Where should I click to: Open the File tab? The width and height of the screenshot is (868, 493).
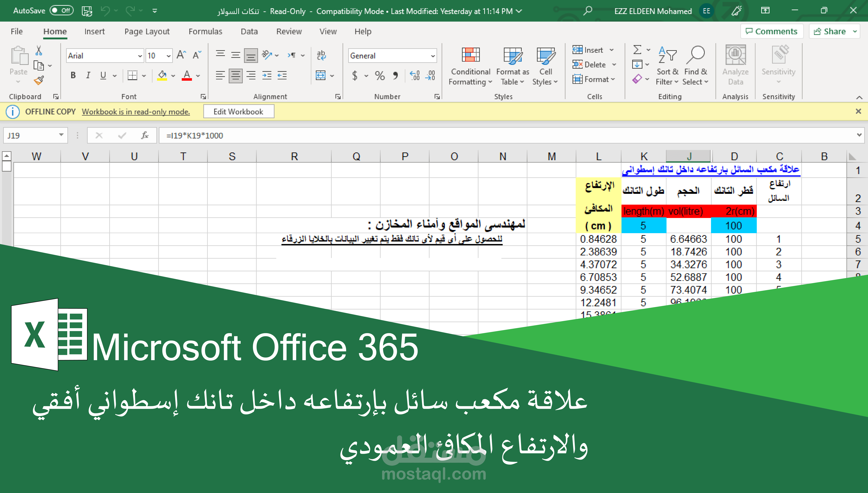pos(17,31)
